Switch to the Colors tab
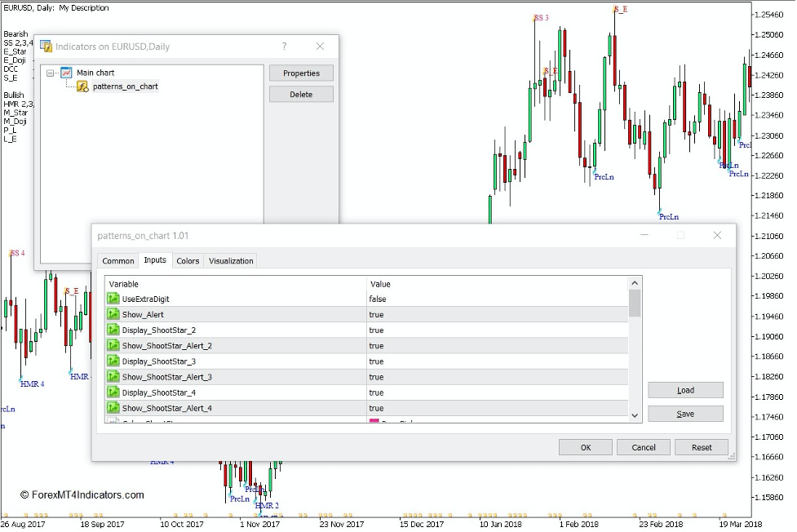 tap(187, 260)
